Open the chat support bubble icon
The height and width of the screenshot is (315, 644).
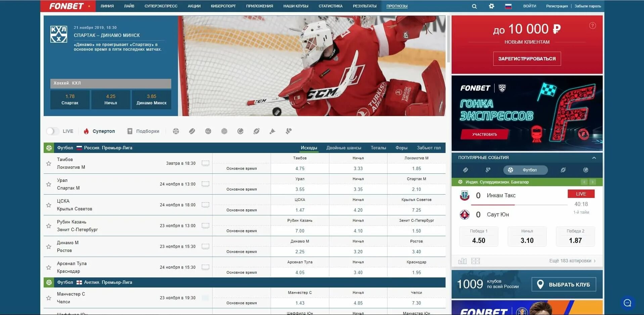(627, 303)
